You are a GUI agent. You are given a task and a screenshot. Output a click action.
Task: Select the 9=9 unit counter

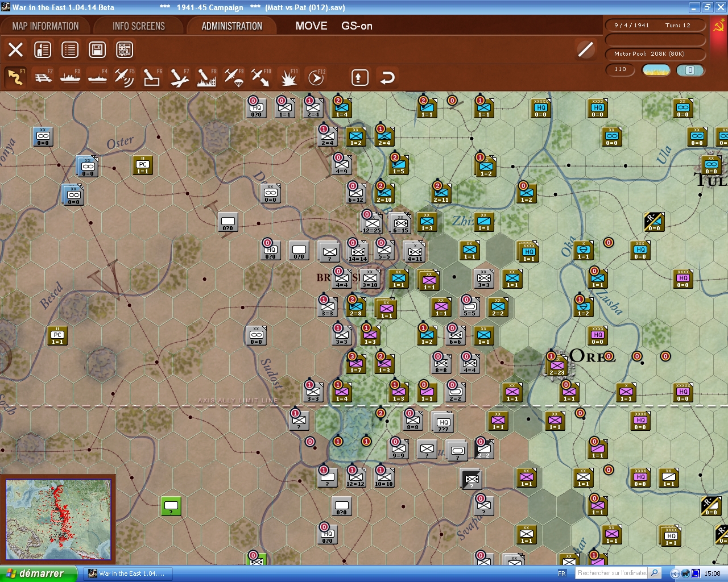pyautogui.click(x=399, y=449)
